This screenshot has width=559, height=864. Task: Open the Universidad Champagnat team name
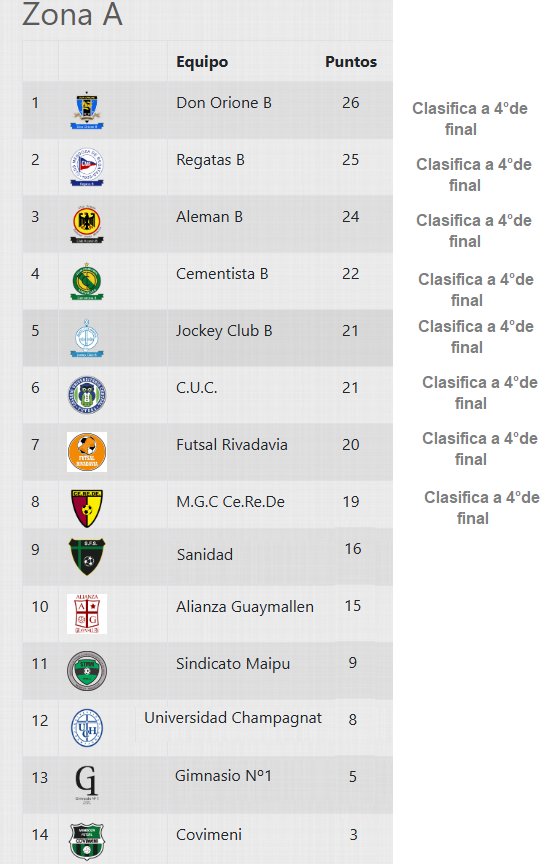click(233, 718)
